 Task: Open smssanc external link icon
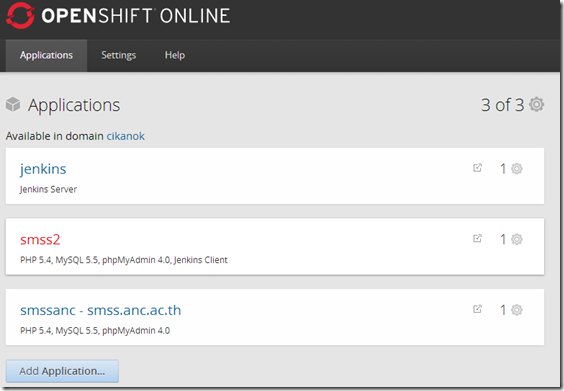(x=477, y=309)
